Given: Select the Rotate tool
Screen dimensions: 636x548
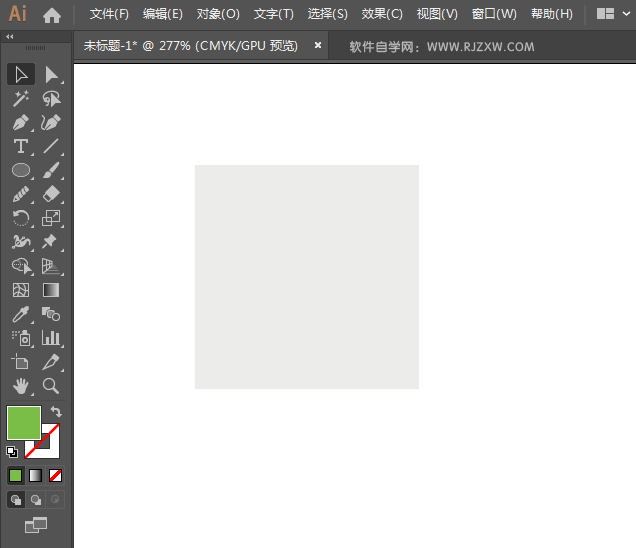Looking at the screenshot, I should click(x=21, y=218).
